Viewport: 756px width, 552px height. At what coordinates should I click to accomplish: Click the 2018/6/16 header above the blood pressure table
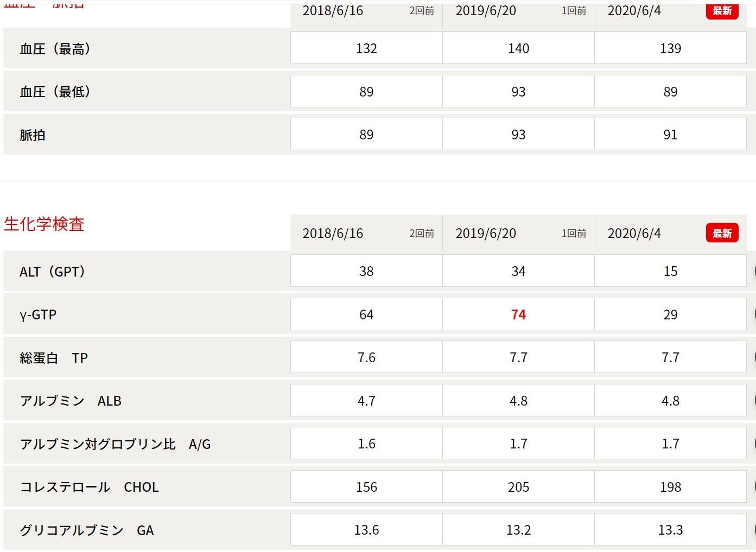333,10
